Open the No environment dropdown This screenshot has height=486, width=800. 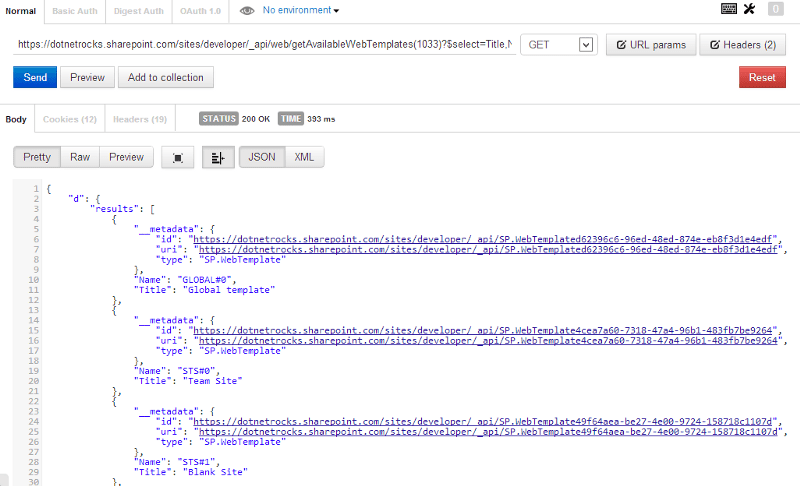click(x=300, y=10)
